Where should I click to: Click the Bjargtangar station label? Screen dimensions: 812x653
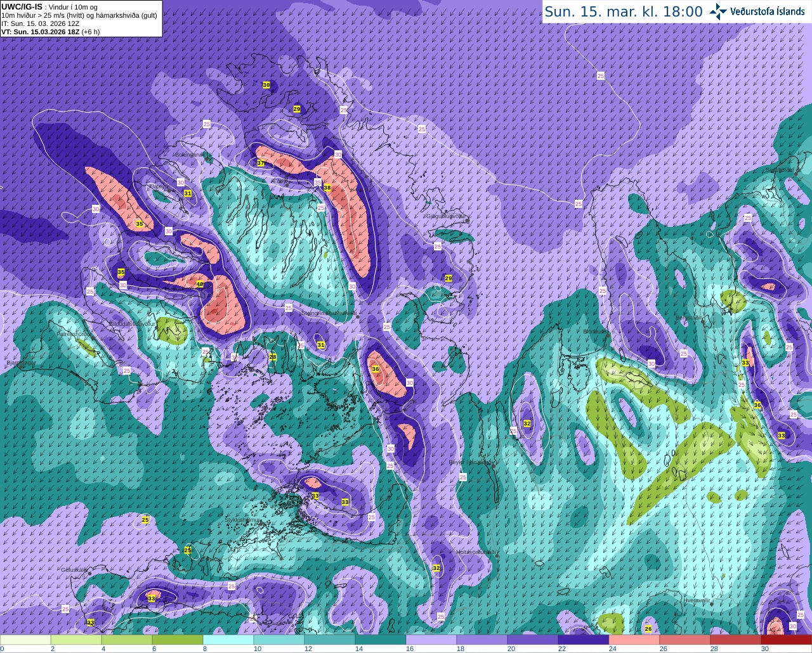point(20,363)
